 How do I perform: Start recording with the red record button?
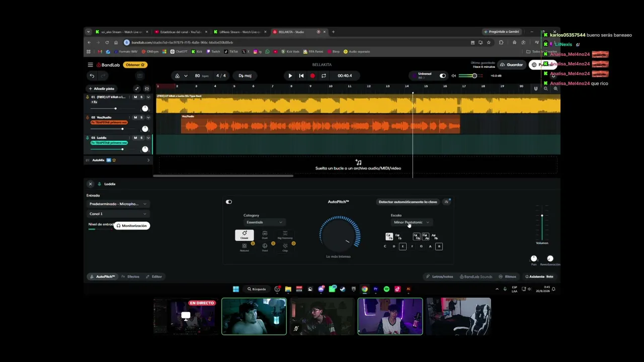(312, 76)
